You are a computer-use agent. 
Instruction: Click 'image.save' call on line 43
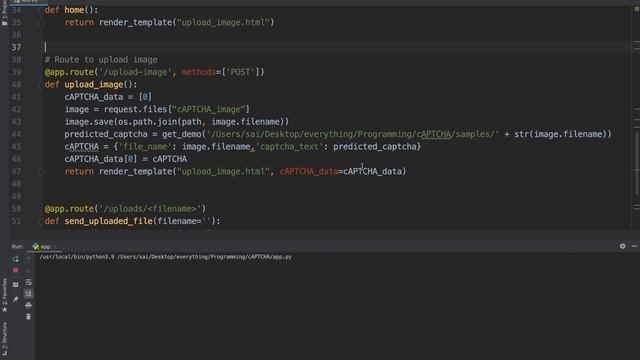pyautogui.click(x=89, y=122)
